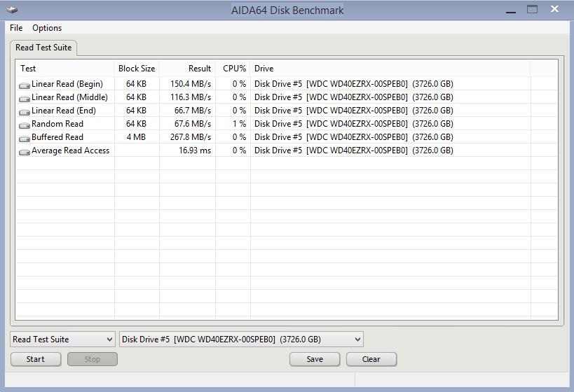
Task: Select the Buffered Read row label
Action: [x=57, y=137]
